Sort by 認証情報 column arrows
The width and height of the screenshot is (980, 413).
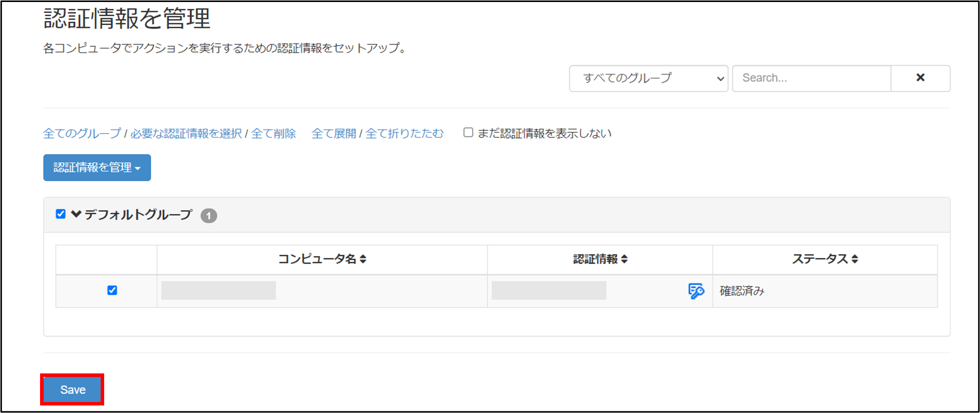click(624, 259)
